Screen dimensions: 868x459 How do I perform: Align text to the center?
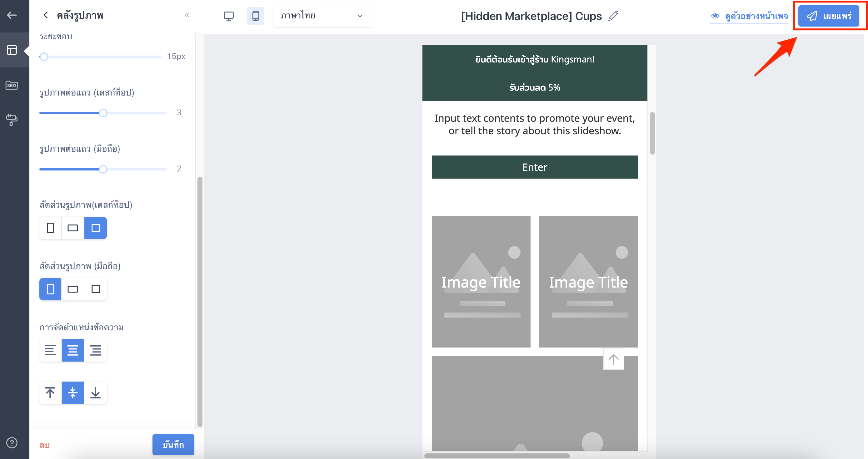click(x=73, y=350)
